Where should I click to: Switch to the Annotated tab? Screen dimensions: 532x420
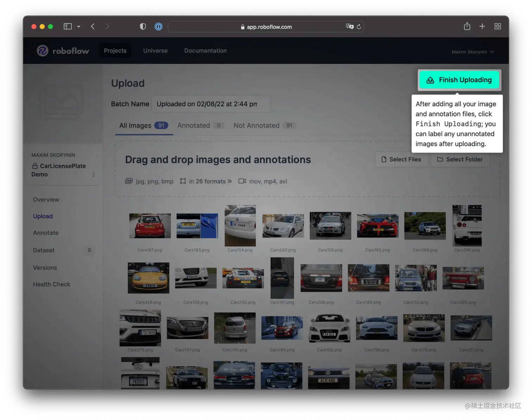(194, 125)
